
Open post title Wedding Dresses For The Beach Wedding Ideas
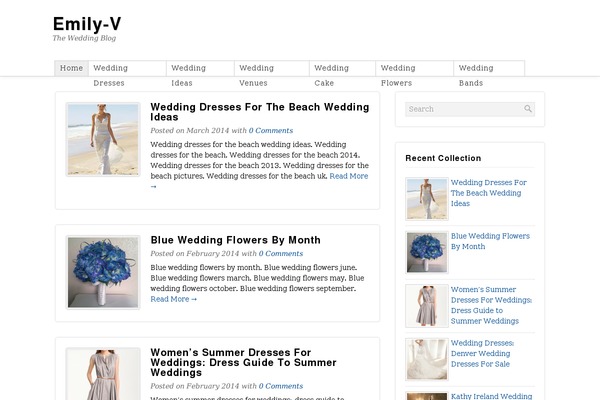pyautogui.click(x=259, y=112)
